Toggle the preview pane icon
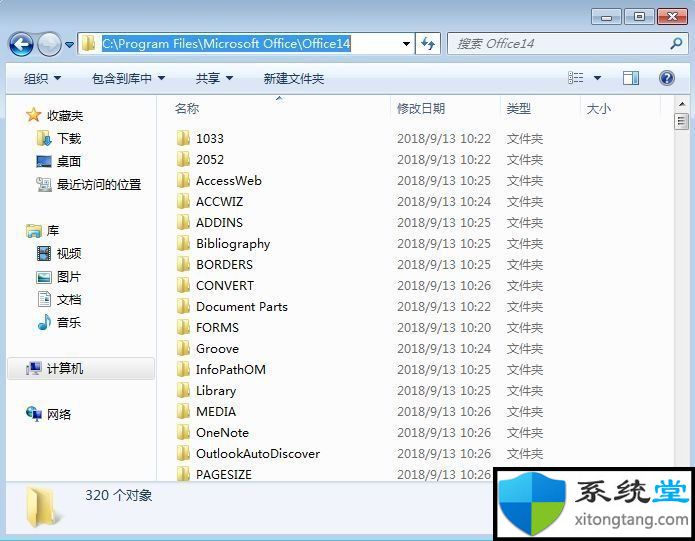695x541 pixels. tap(630, 78)
